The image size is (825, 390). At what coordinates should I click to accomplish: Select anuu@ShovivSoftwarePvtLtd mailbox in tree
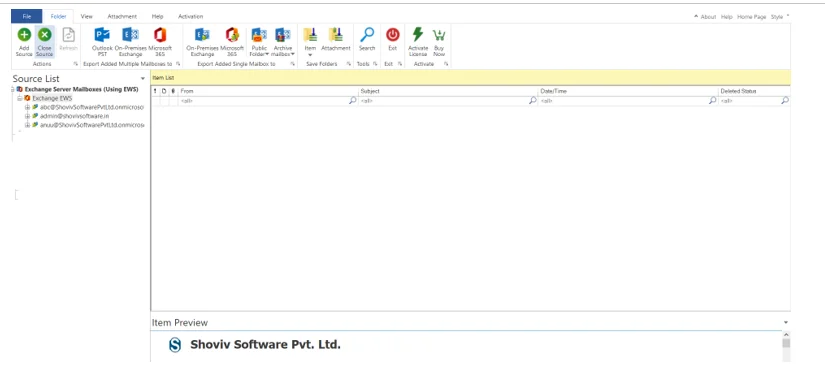click(x=92, y=125)
